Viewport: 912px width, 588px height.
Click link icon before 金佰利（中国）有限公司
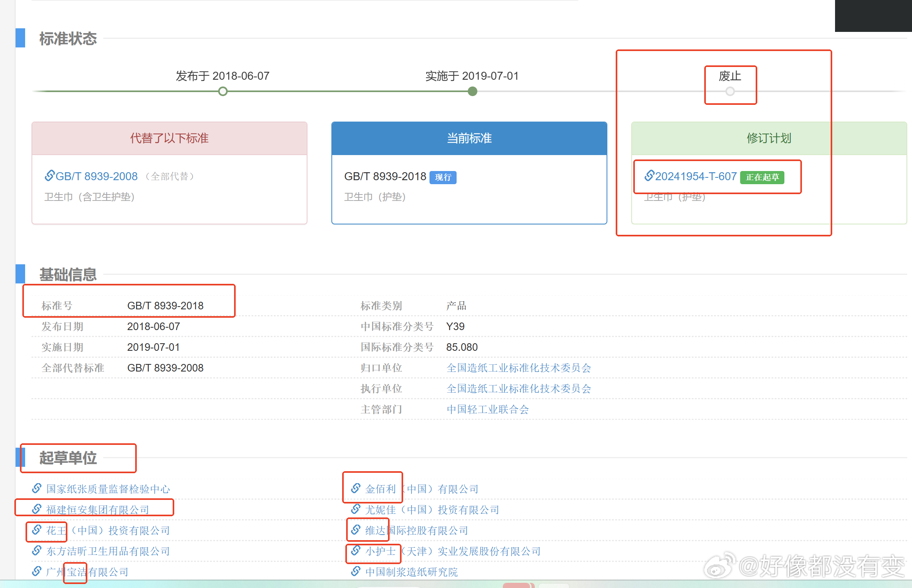click(x=356, y=488)
